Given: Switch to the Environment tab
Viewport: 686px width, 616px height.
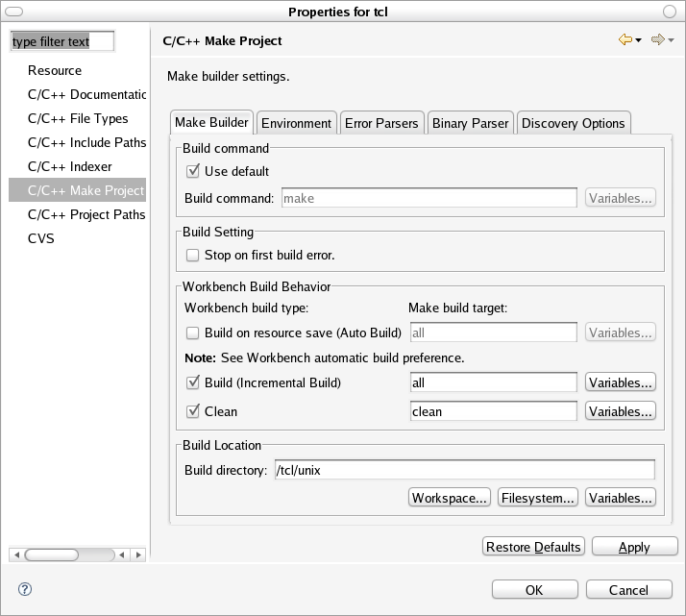Looking at the screenshot, I should point(296,123).
